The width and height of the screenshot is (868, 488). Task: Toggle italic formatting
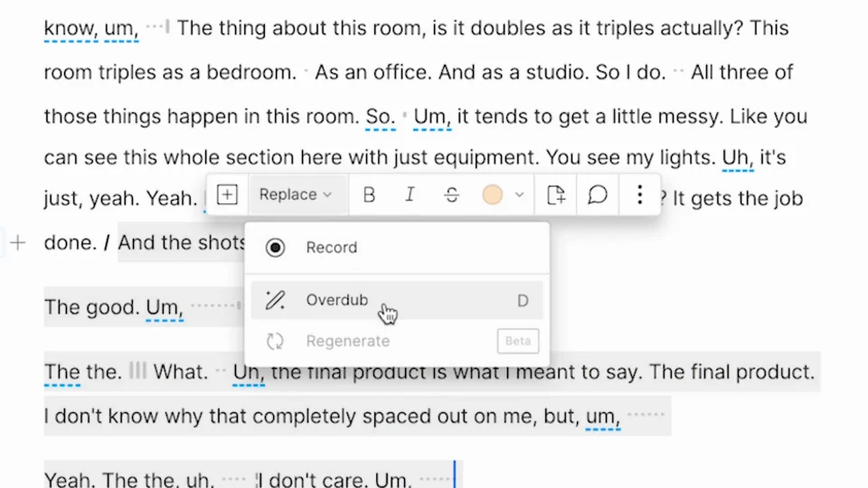point(410,195)
